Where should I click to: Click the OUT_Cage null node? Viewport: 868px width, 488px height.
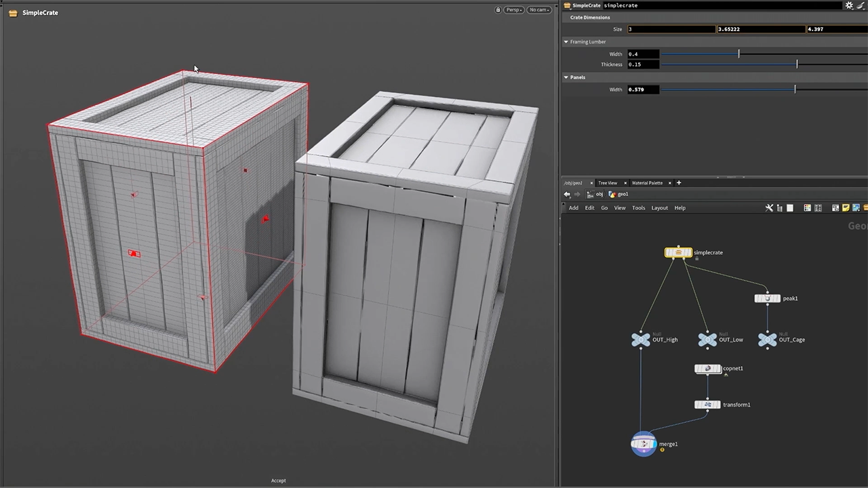click(767, 340)
